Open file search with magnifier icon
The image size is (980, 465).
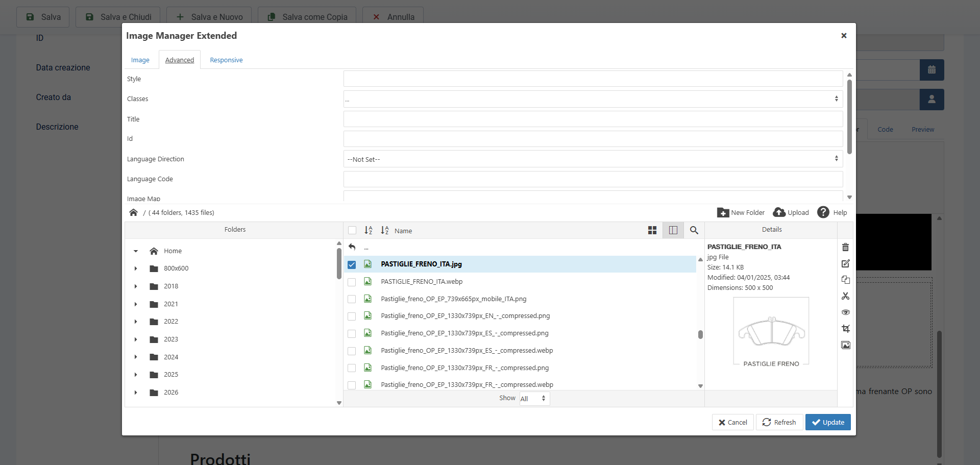694,230
